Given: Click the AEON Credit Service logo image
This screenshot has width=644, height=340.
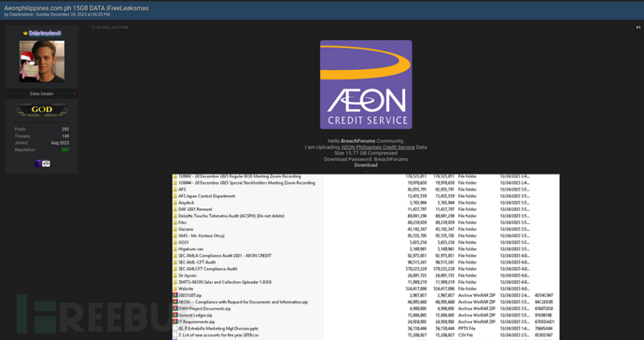Looking at the screenshot, I should coord(366,85).
